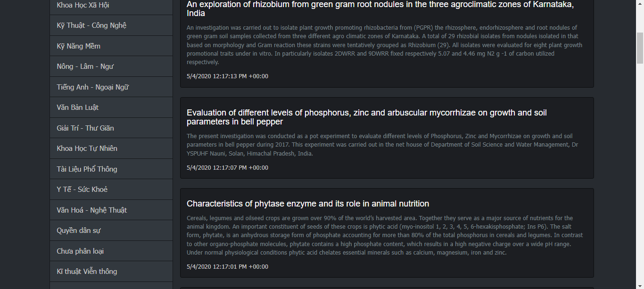
Task: Open the Chưa phân loại category
Action: pos(111,251)
